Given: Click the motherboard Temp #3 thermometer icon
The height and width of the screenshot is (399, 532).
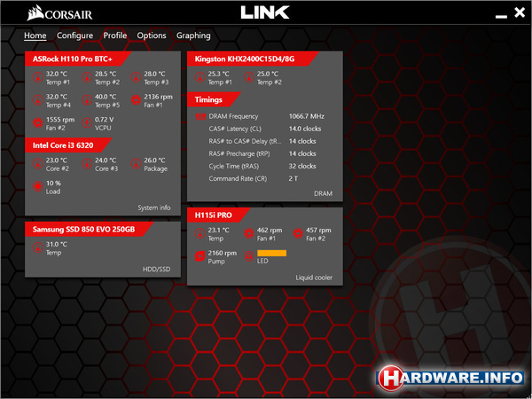Looking at the screenshot, I should click(x=136, y=78).
